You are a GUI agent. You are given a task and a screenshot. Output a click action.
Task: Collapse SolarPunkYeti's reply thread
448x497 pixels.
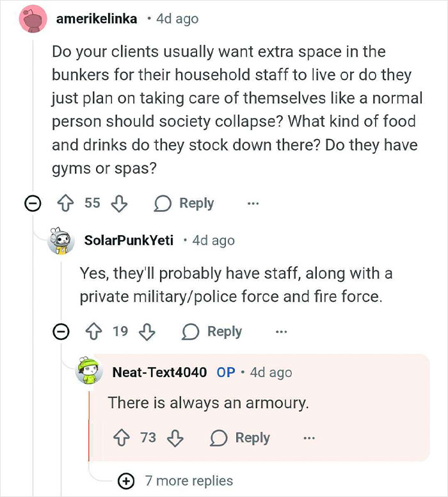(61, 332)
